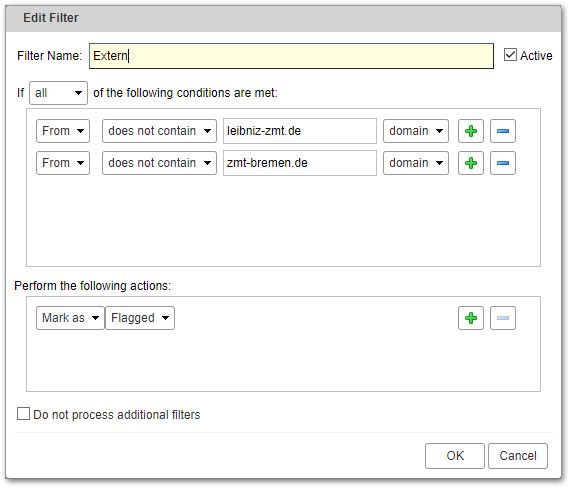
Task: Open first row's domain dropdown
Action: pos(416,131)
